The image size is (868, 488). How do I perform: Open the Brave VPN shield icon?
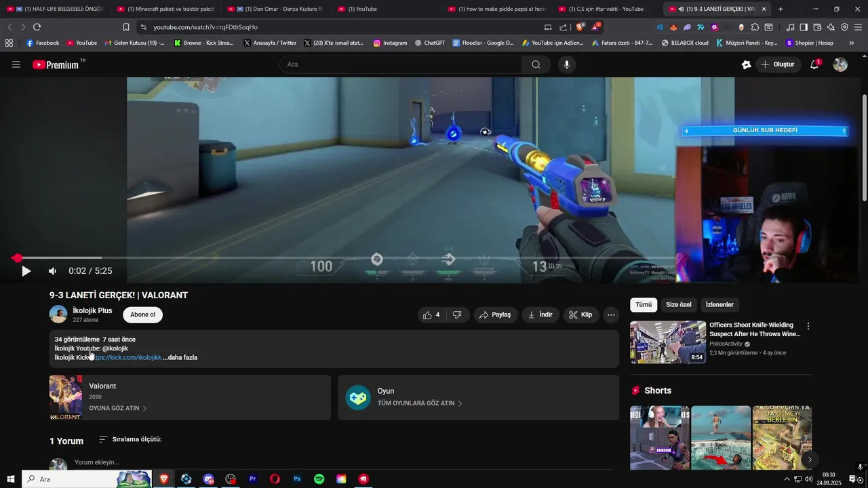point(844,27)
